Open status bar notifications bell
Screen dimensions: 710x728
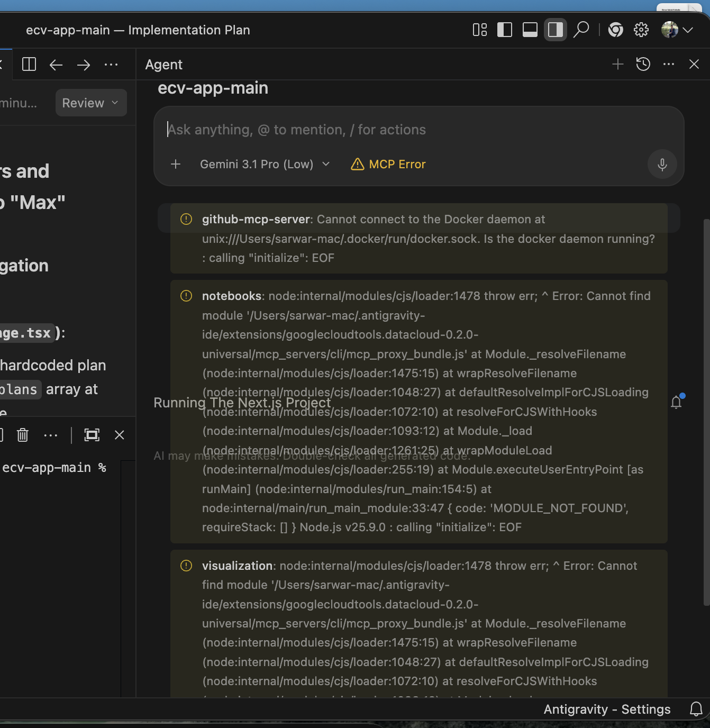coord(696,709)
